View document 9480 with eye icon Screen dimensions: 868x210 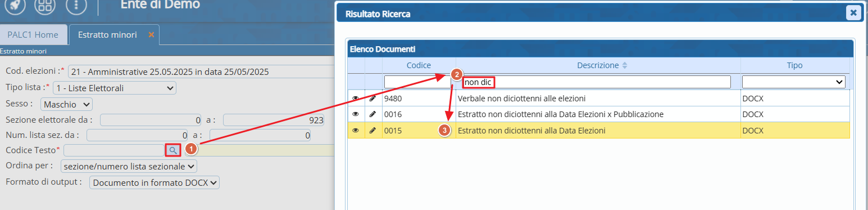coord(356,98)
